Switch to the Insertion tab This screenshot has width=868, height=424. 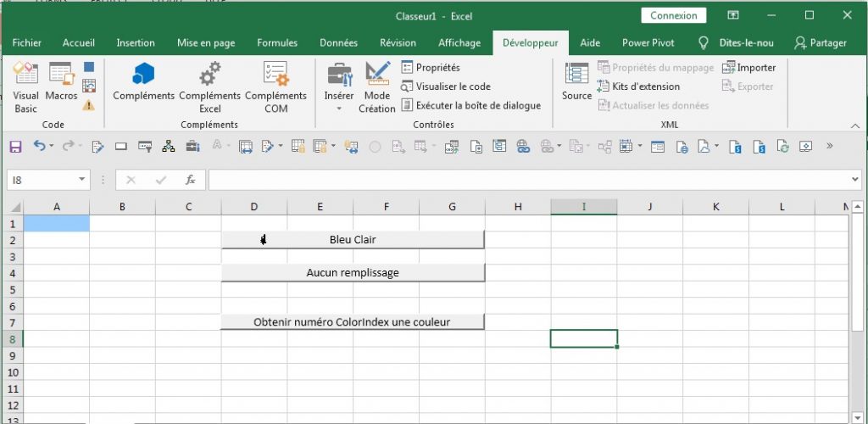click(136, 42)
